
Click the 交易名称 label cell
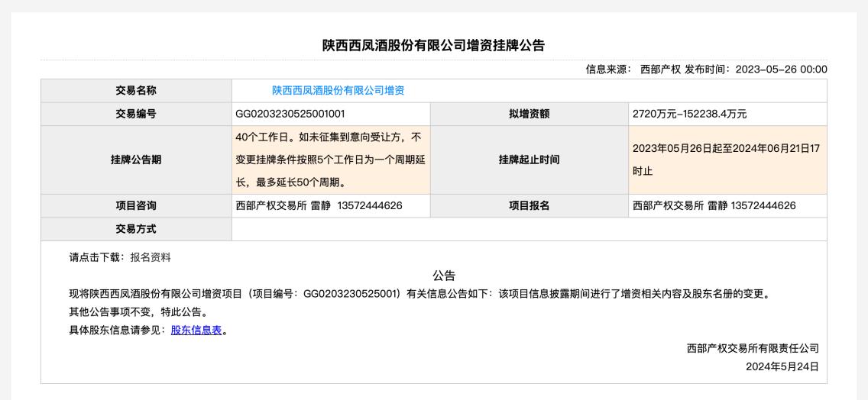click(x=136, y=91)
